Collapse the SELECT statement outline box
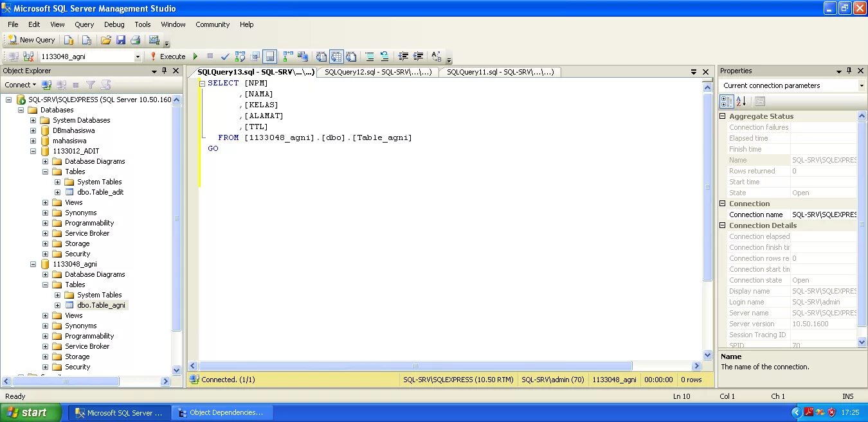Screen dimensions: 868x422 [x=203, y=84]
